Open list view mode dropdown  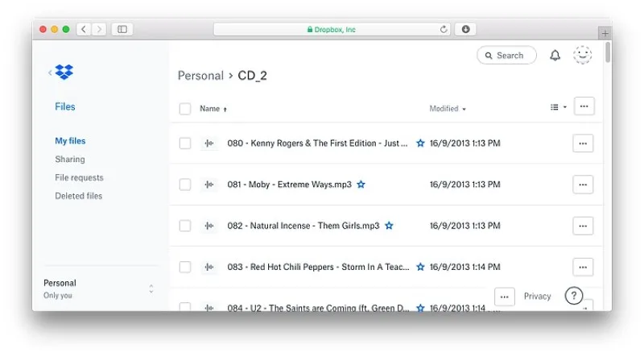(558, 107)
